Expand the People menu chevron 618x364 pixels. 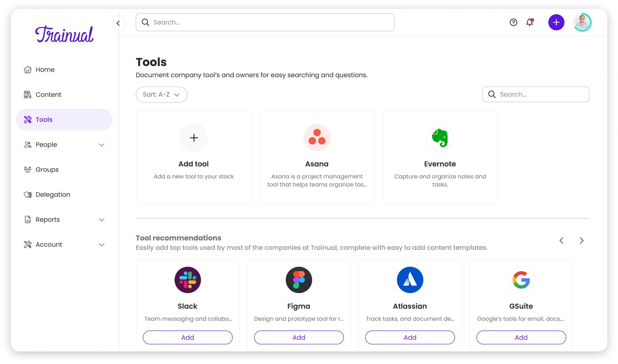pos(102,145)
